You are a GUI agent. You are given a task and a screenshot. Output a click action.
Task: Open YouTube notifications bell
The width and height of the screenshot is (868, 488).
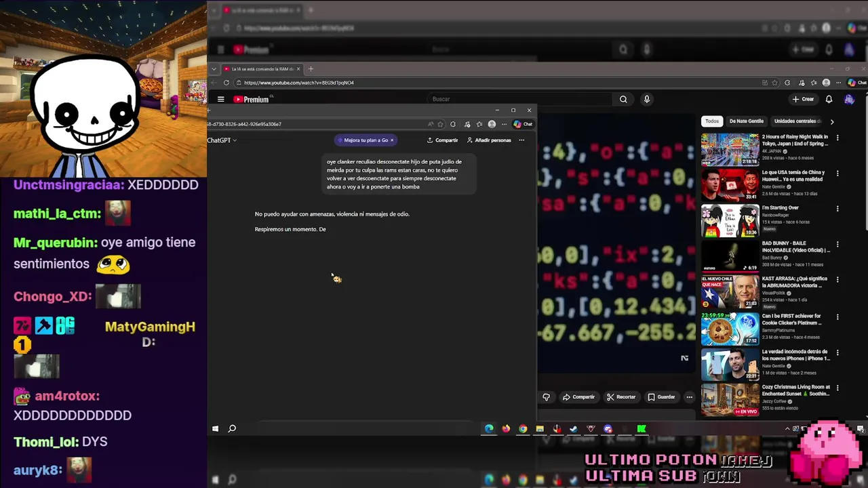click(829, 99)
